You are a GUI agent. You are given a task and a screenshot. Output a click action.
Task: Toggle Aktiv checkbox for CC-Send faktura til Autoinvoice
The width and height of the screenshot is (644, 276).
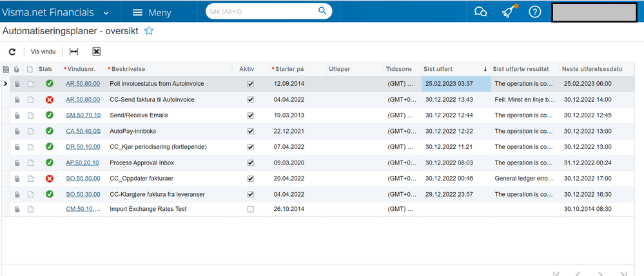click(x=251, y=100)
